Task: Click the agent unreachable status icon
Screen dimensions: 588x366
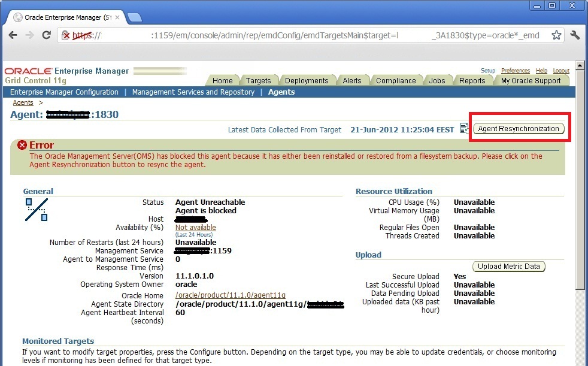Action: 37,210
